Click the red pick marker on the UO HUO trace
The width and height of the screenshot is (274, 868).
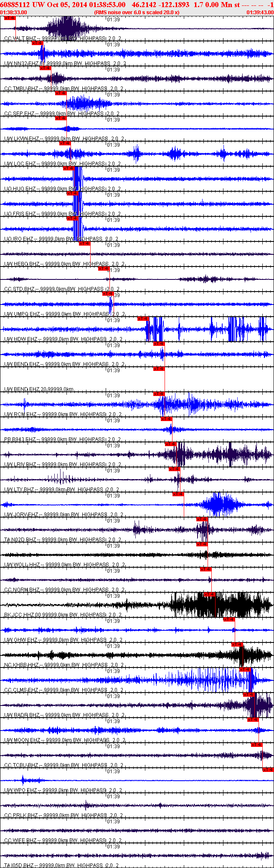click(x=68, y=168)
